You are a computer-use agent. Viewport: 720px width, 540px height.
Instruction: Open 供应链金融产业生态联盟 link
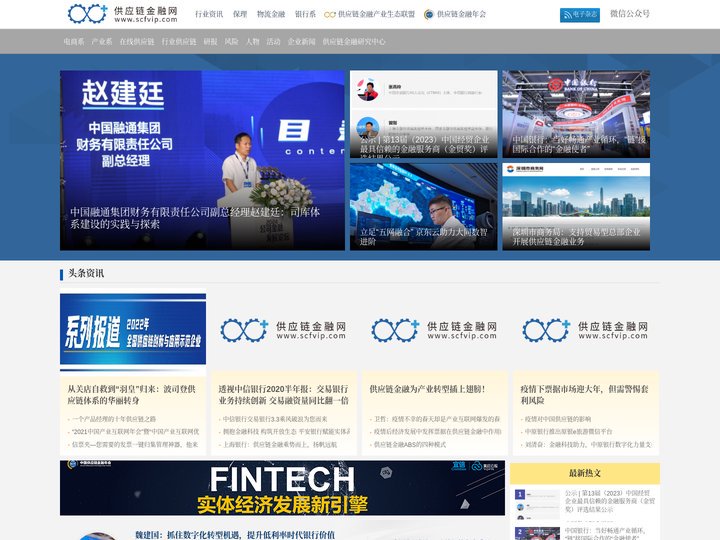point(369,14)
